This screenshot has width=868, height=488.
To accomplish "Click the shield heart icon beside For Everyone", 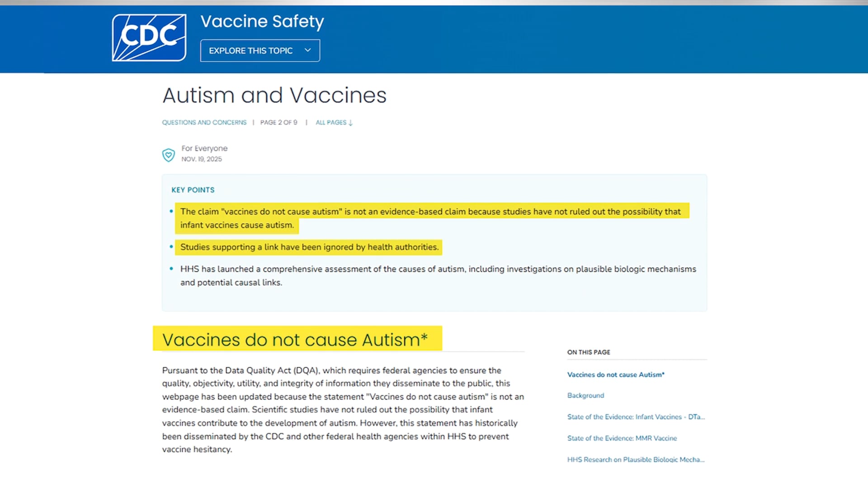I will click(x=169, y=155).
